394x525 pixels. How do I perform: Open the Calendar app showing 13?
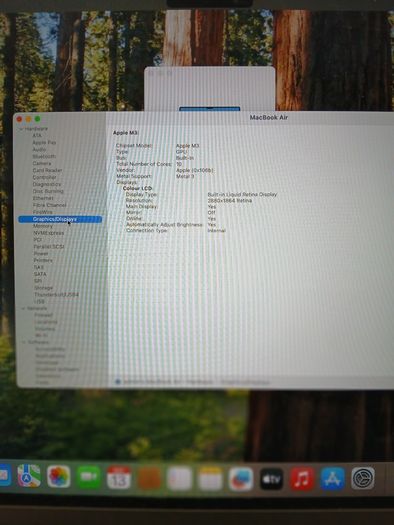pyautogui.click(x=119, y=477)
